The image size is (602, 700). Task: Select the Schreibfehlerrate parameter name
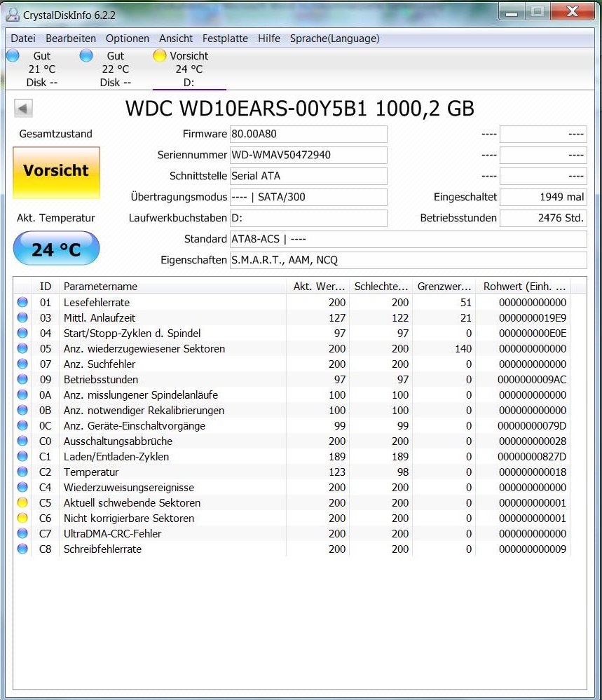(102, 549)
